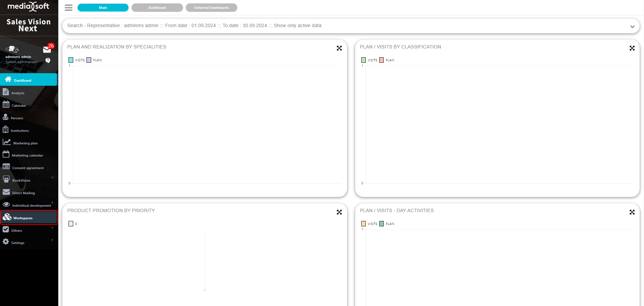Toggle VISITS legend in Day Activities chart
Screen dimensions: 644x306
(x=363, y=224)
